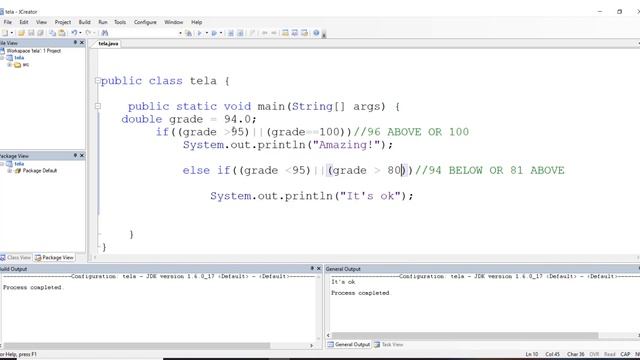This screenshot has width=640, height=360.
Task: Click the first of three window-layout icons
Action: click(x=285, y=33)
